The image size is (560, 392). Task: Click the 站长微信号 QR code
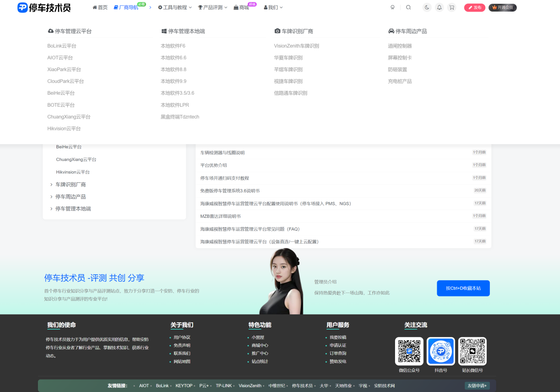click(472, 351)
